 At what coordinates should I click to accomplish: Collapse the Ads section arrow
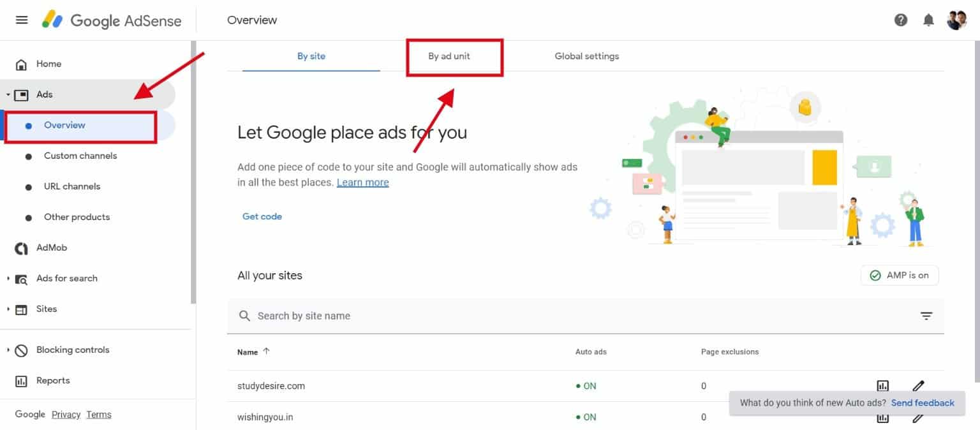pos(8,94)
